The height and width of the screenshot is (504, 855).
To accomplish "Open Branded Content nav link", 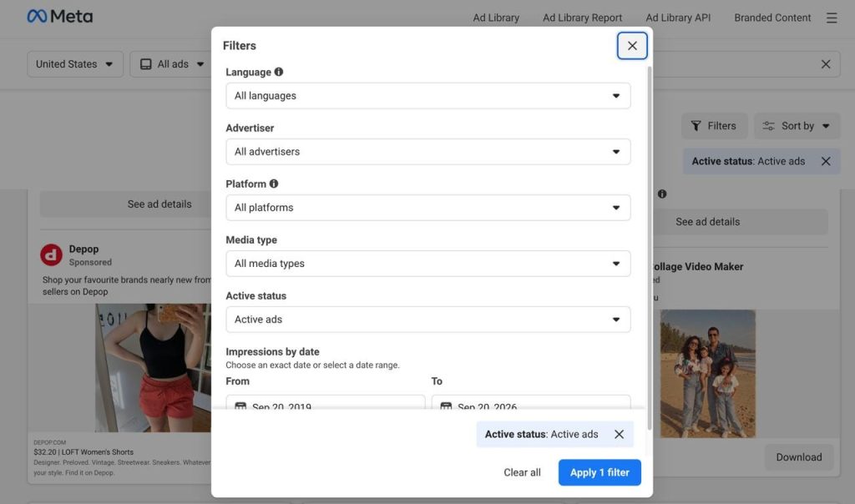I will (772, 18).
